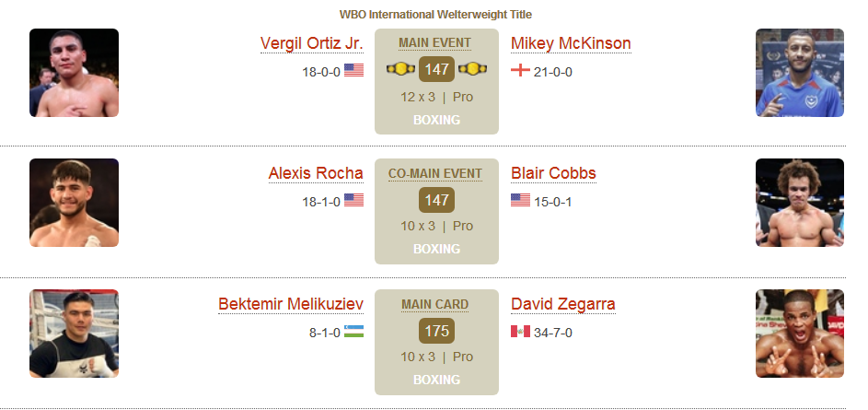Click the England flag next to Mikey McKinson's record

point(520,70)
